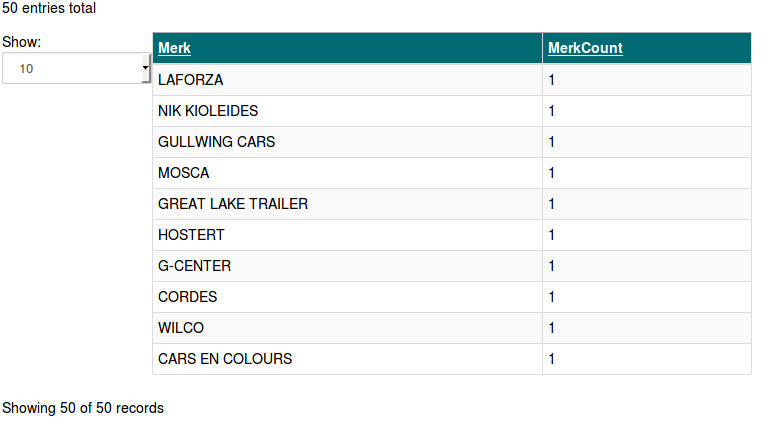Viewport: 774px width, 425px height.
Task: Select the LAFORZA row
Action: point(191,80)
